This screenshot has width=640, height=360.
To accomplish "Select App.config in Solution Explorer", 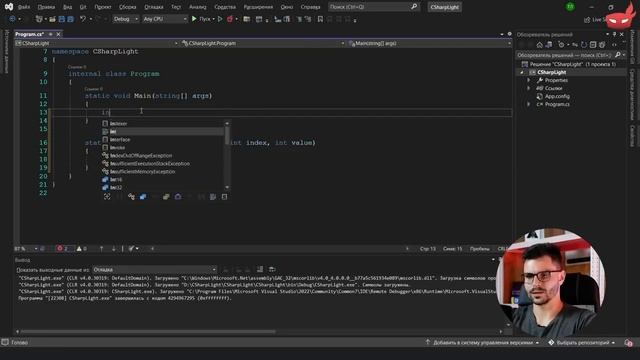I will [557, 96].
